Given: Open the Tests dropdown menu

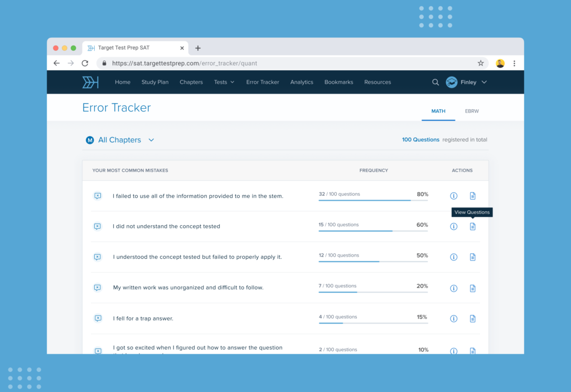Looking at the screenshot, I should coord(224,82).
